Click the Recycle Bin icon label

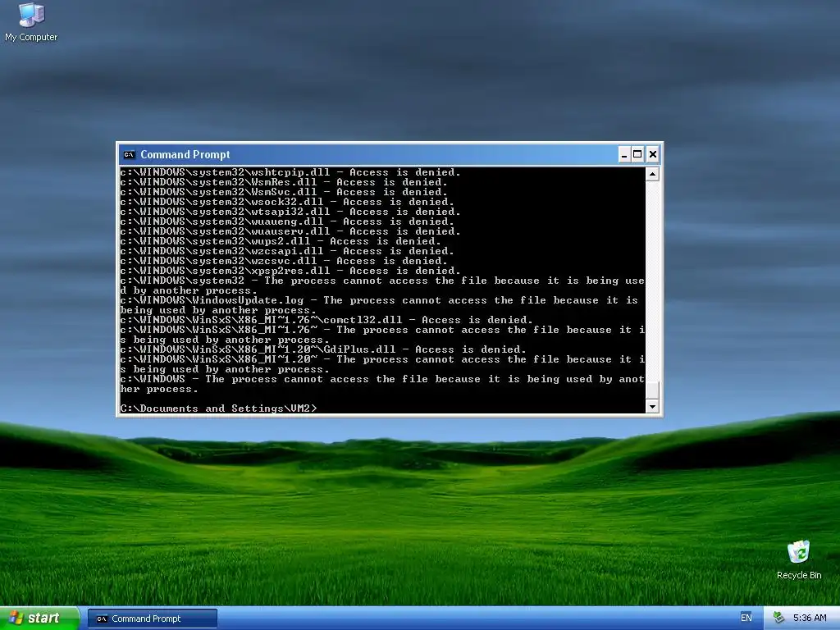click(799, 575)
